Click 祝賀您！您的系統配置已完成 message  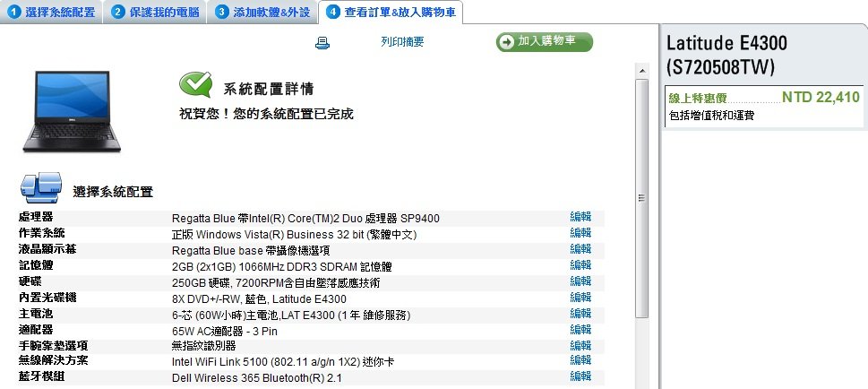(266, 114)
